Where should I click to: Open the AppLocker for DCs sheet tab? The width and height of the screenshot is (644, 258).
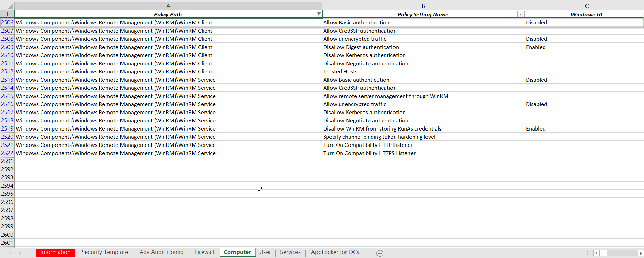pyautogui.click(x=335, y=252)
